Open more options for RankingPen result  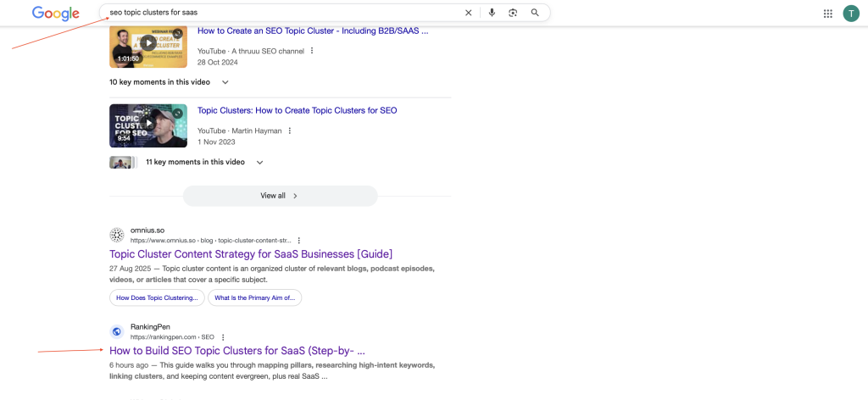point(223,337)
